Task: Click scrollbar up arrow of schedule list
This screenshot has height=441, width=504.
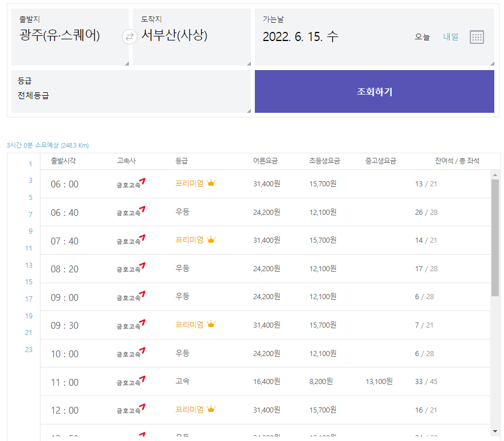Action: [495, 175]
